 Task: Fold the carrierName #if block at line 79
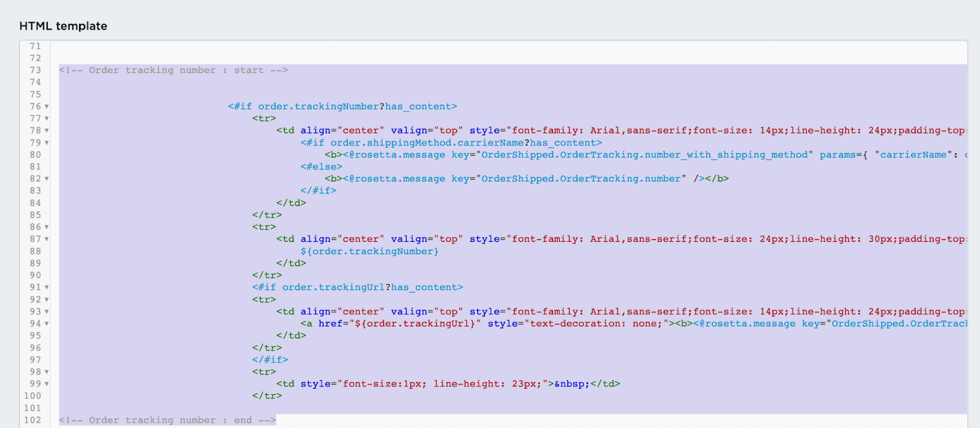47,143
